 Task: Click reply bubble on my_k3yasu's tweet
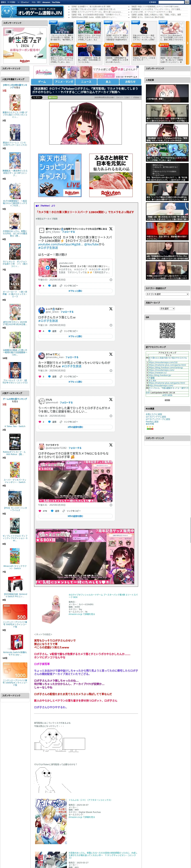tap(49, 285)
